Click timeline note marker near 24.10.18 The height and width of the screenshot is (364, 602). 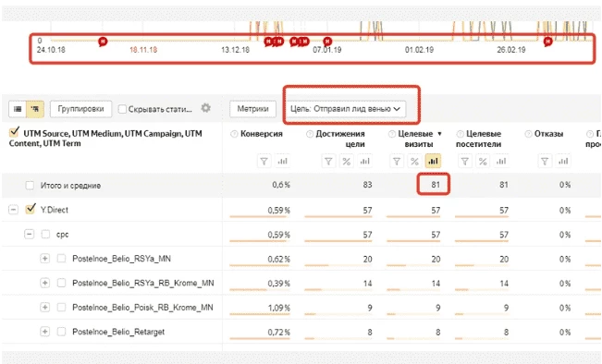coord(103,41)
